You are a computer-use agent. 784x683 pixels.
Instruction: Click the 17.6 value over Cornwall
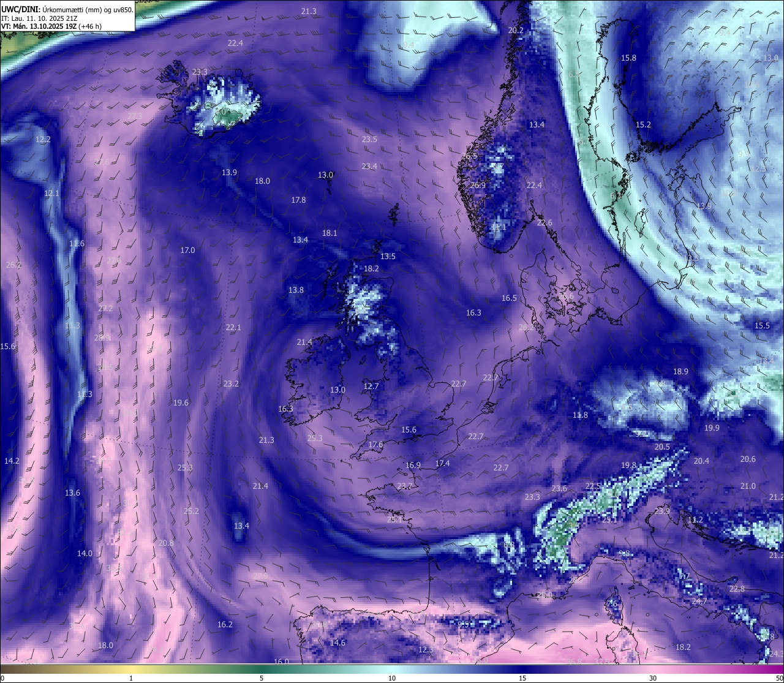375,445
